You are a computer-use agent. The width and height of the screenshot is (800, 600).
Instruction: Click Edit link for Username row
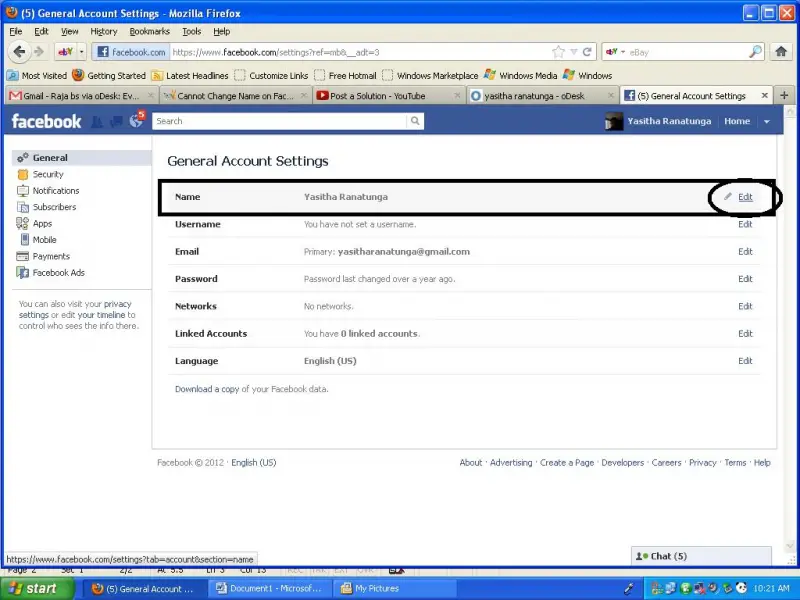tap(745, 224)
